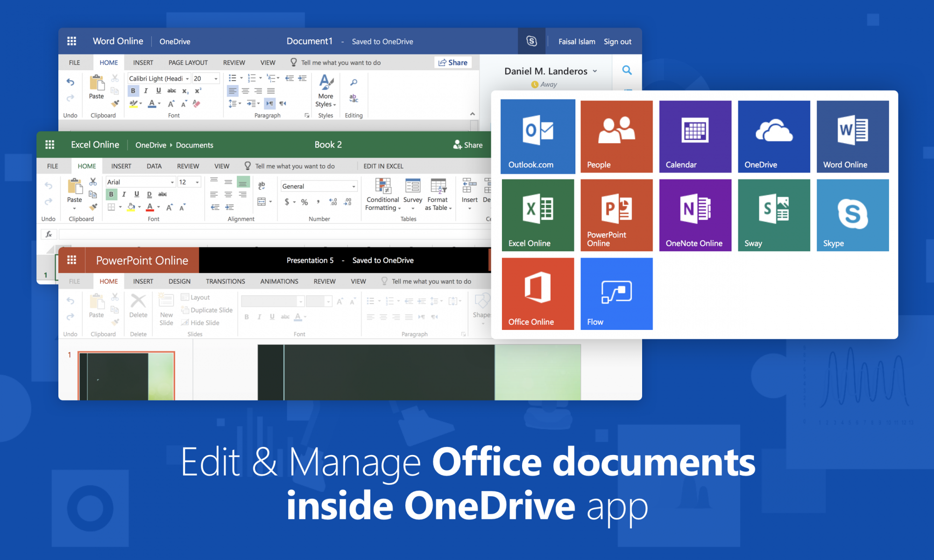Toggle Underline in Word Online
This screenshot has width=934, height=560.
(x=159, y=91)
